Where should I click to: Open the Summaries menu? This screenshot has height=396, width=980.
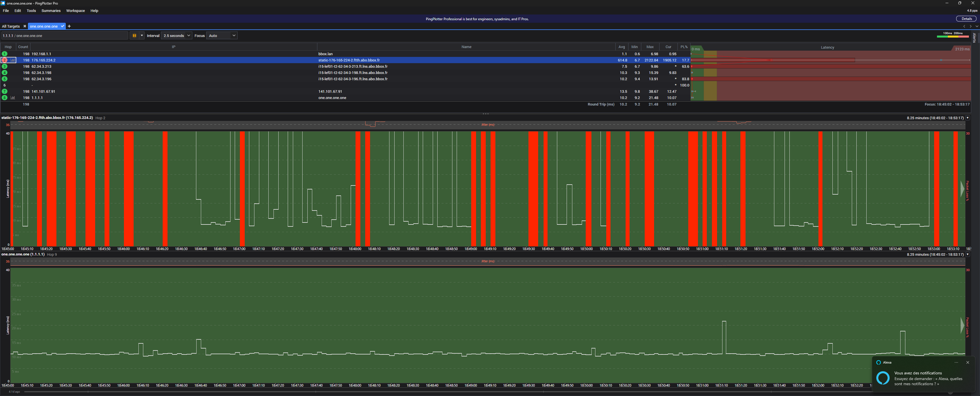pyautogui.click(x=51, y=11)
